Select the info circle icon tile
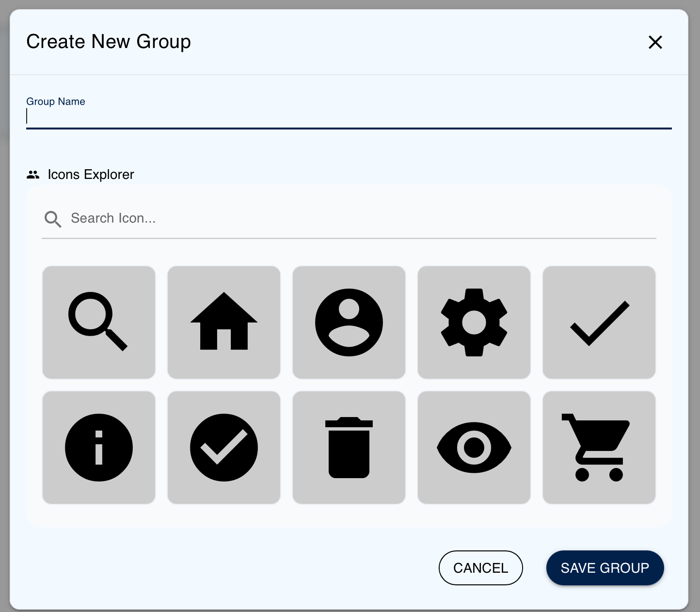This screenshot has width=700, height=612. pyautogui.click(x=99, y=448)
